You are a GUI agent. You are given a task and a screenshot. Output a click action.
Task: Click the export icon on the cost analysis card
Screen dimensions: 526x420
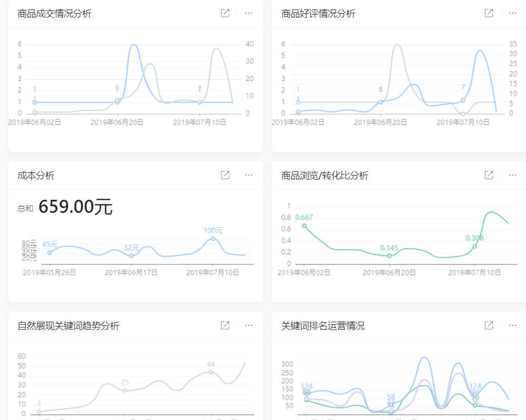click(x=225, y=176)
